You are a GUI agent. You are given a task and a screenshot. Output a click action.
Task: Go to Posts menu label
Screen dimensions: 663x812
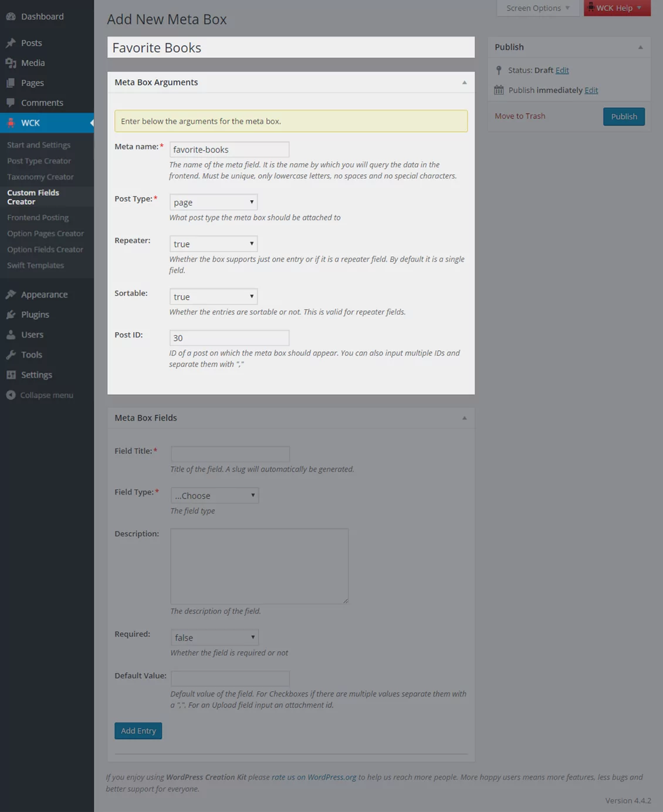click(32, 43)
